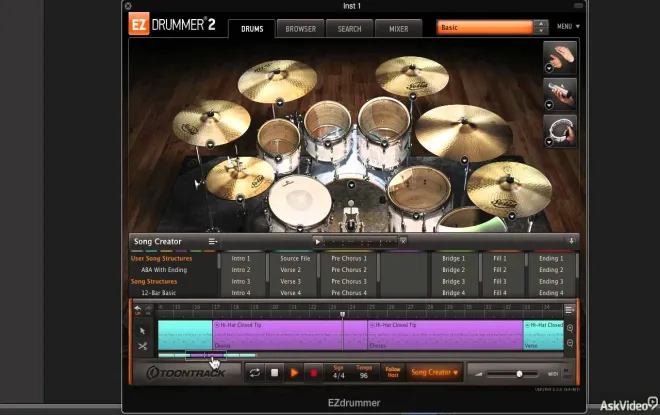Open the left crash cymbal properties arrow
660x415 pixels.
(210, 144)
